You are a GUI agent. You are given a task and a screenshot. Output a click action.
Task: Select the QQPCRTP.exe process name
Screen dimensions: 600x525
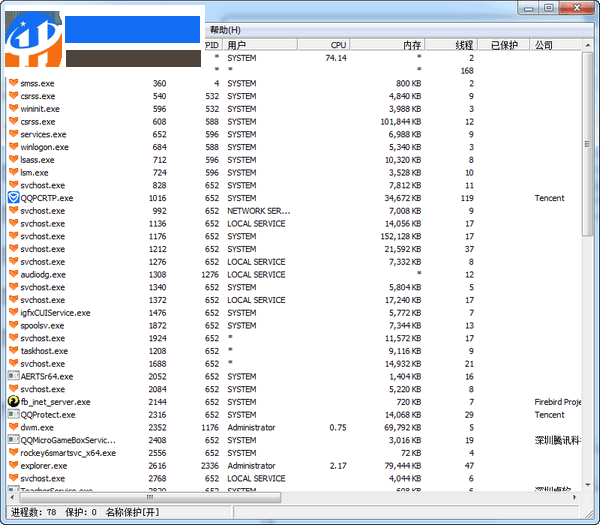click(x=47, y=198)
